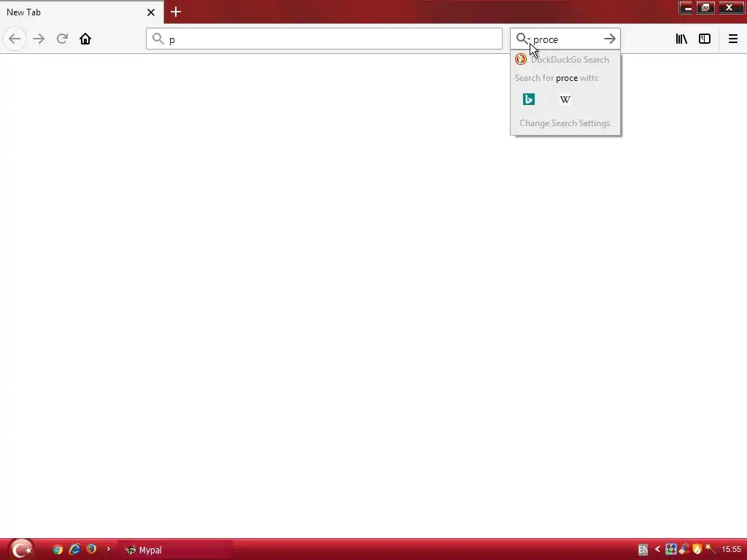
Task: Show hidden tray icons chevron
Action: tap(658, 550)
